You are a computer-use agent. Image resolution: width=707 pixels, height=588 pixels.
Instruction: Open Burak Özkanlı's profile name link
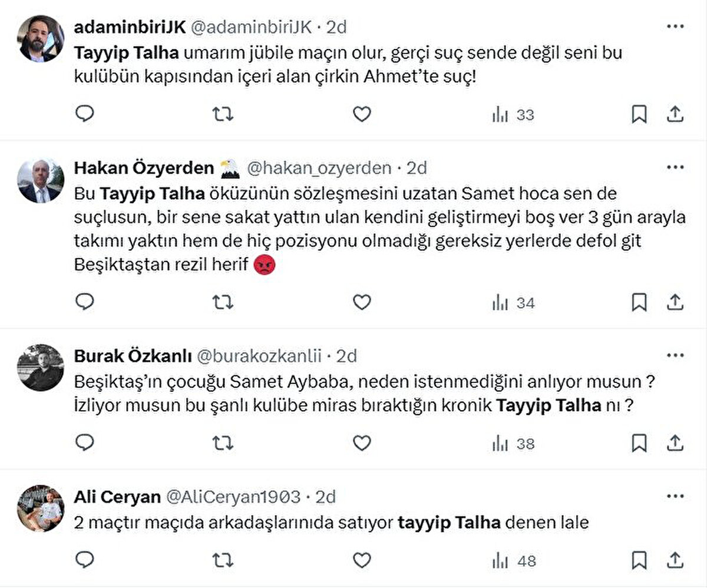[133, 356]
